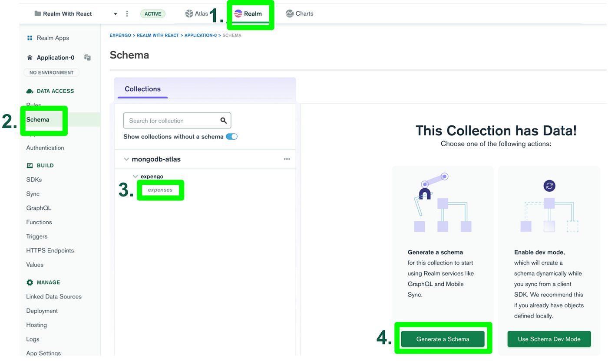Image resolution: width=608 pixels, height=364 pixels.
Task: Select the Collections tab
Action: 142,89
